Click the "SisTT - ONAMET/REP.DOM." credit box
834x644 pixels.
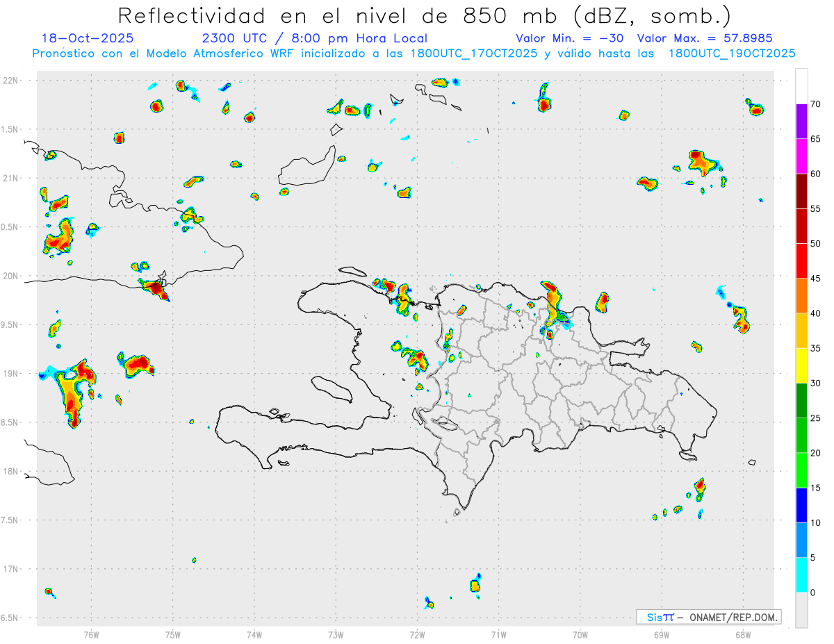pos(708,617)
